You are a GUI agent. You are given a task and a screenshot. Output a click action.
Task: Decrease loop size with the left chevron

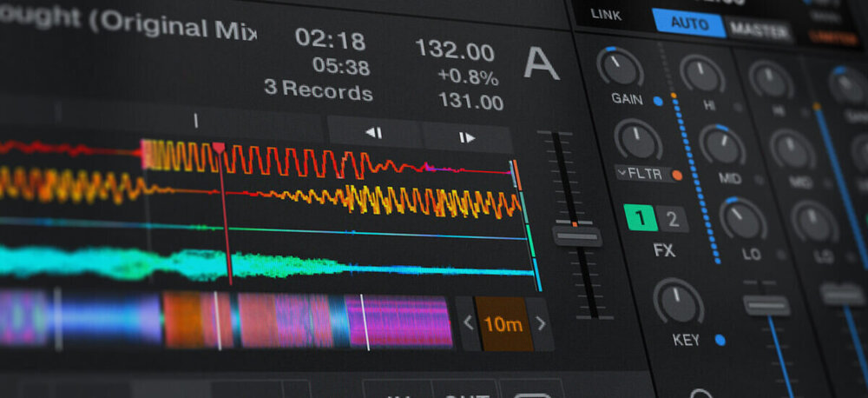(469, 324)
